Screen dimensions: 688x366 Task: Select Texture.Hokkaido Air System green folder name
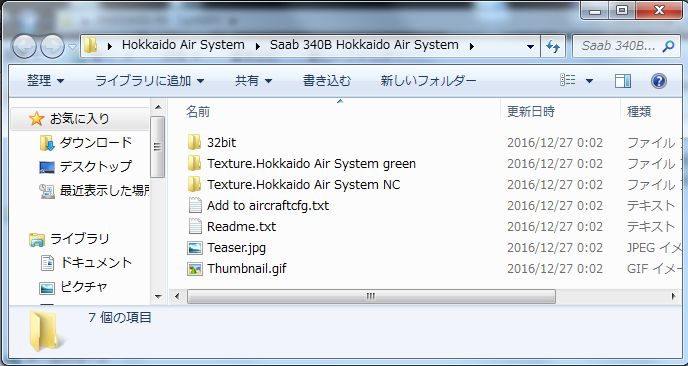pos(311,163)
